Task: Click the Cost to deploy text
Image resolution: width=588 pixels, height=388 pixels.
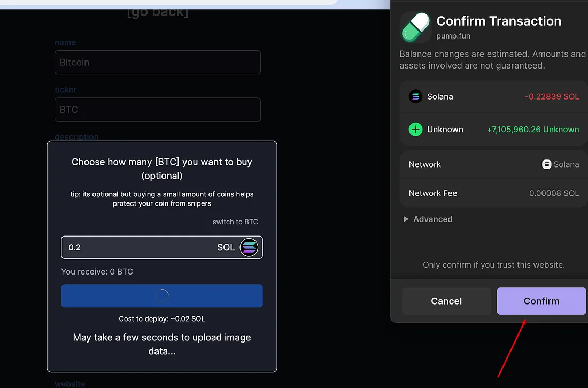Action: tap(162, 319)
